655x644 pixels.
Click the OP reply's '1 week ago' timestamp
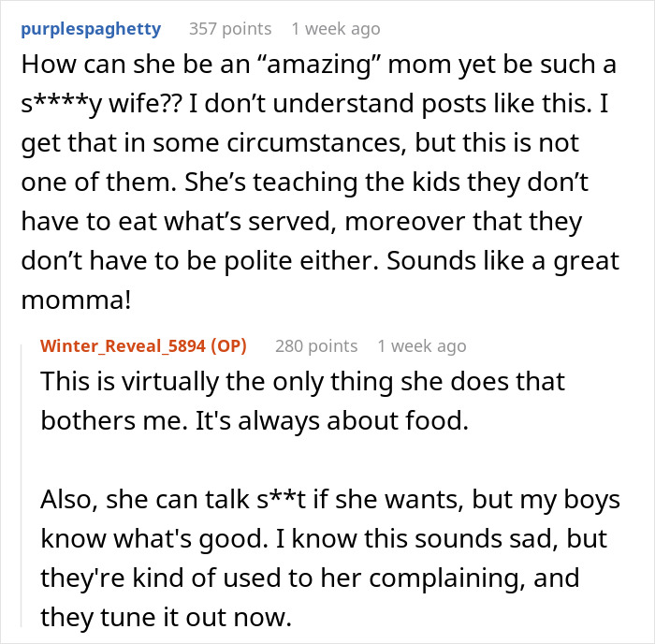422,345
